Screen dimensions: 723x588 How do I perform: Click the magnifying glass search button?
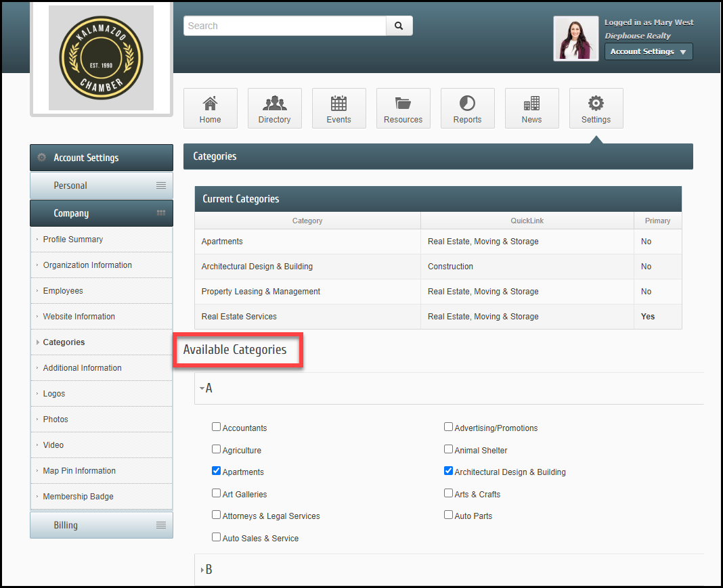pyautogui.click(x=399, y=26)
